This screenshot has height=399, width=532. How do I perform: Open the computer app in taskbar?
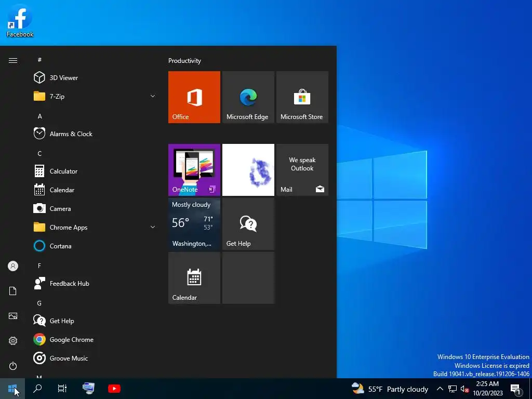pyautogui.click(x=88, y=389)
